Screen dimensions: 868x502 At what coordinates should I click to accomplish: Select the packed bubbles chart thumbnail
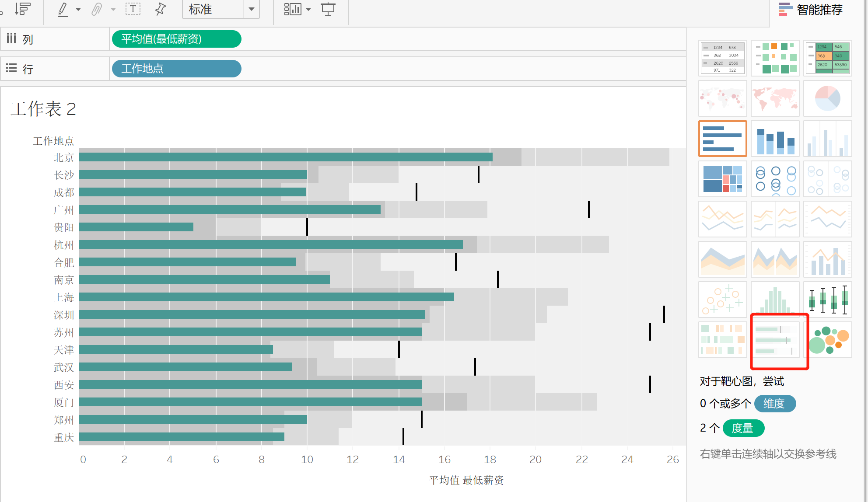click(827, 340)
